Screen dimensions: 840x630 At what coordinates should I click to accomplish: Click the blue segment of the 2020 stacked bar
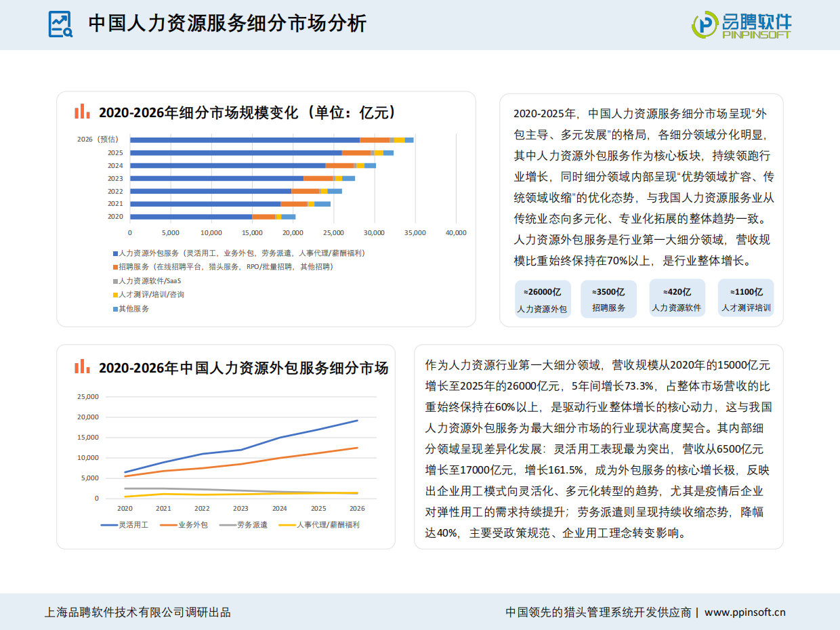click(x=191, y=217)
